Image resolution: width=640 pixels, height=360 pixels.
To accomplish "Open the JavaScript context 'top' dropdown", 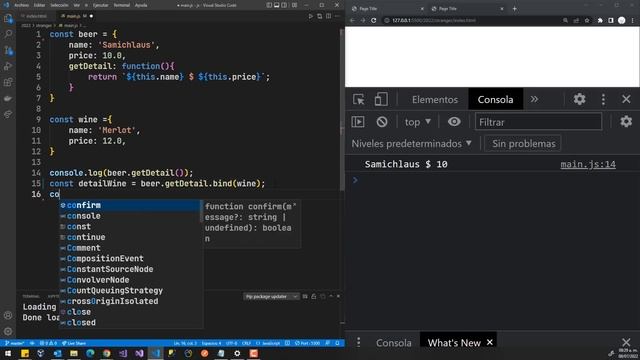I will pos(417,122).
